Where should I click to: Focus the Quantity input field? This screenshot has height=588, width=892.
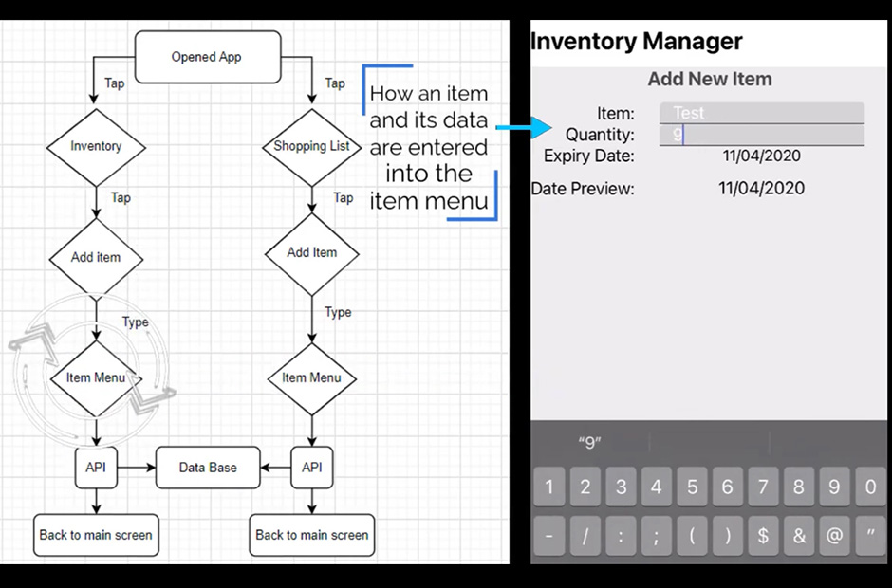[x=761, y=135]
